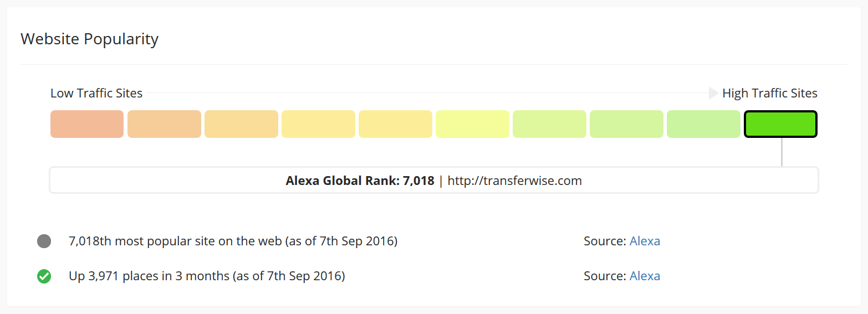
Task: Click the second light orange traffic block
Action: coord(164,124)
